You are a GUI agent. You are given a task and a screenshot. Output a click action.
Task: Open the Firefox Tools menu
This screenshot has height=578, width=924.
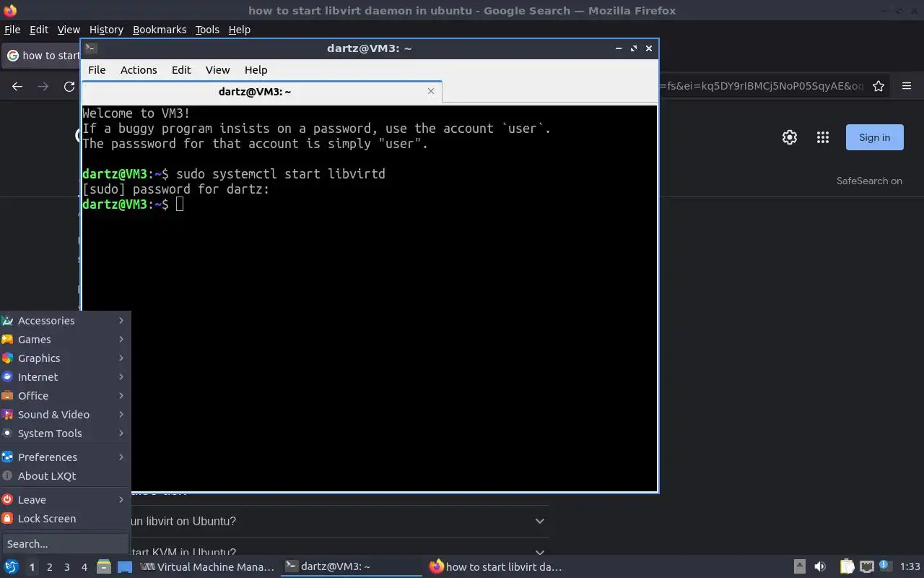[207, 30]
